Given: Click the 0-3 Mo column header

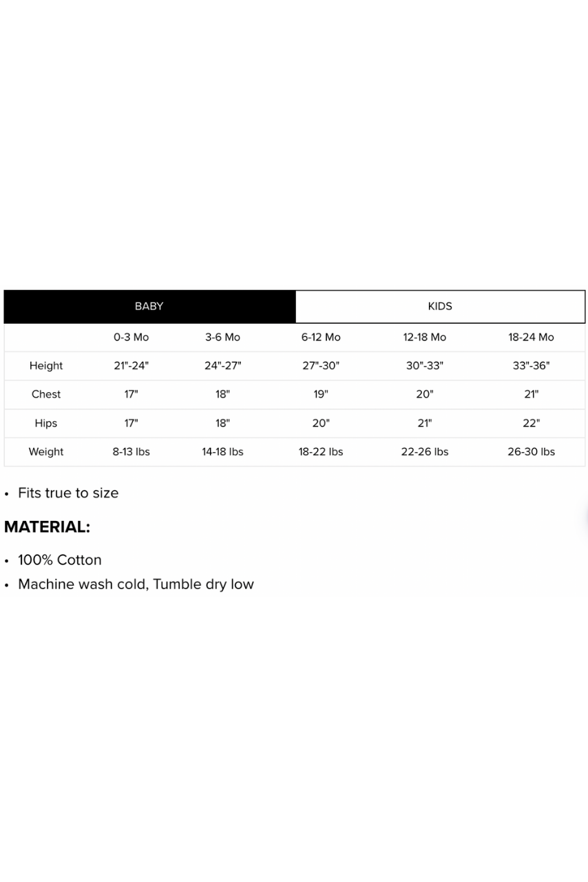Looking at the screenshot, I should 131,337.
